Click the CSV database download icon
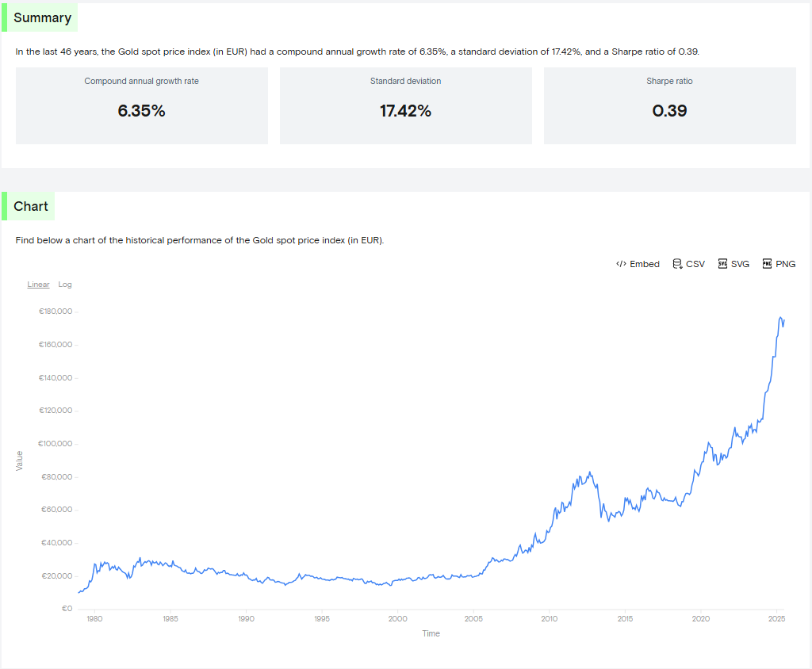The image size is (812, 669). point(677,264)
